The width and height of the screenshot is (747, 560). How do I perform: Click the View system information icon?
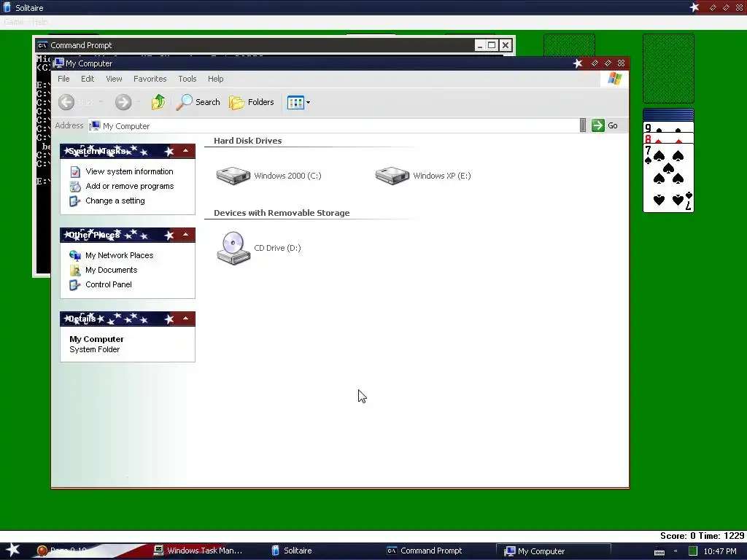[75, 171]
